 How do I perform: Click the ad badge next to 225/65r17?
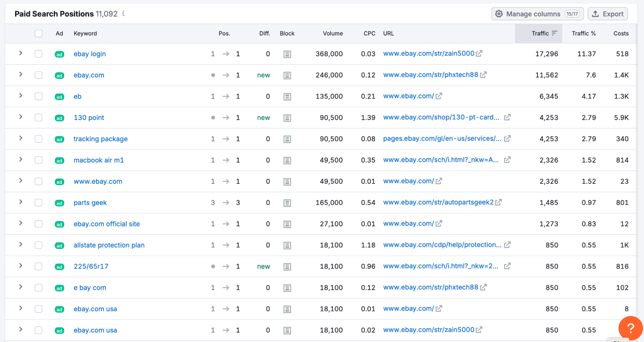coord(59,267)
